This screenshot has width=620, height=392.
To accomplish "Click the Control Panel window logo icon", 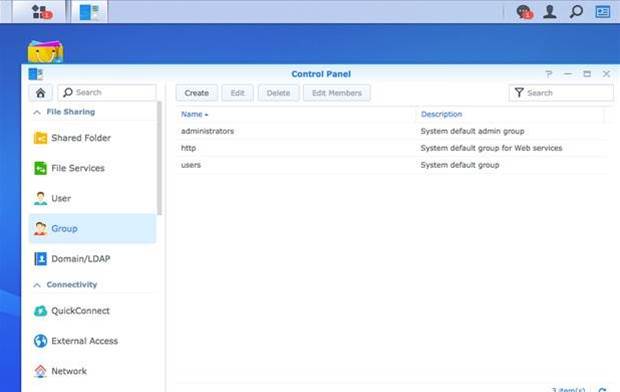I will 36,74.
